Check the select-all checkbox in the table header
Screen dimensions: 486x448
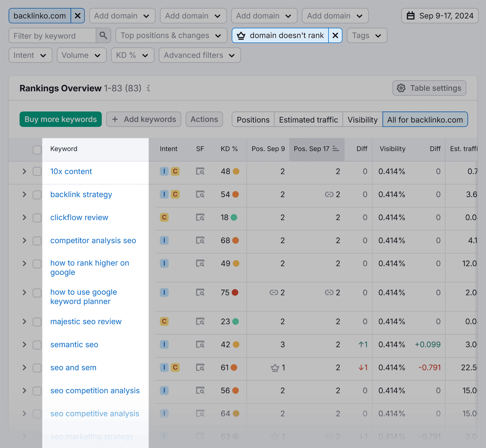coord(37,150)
